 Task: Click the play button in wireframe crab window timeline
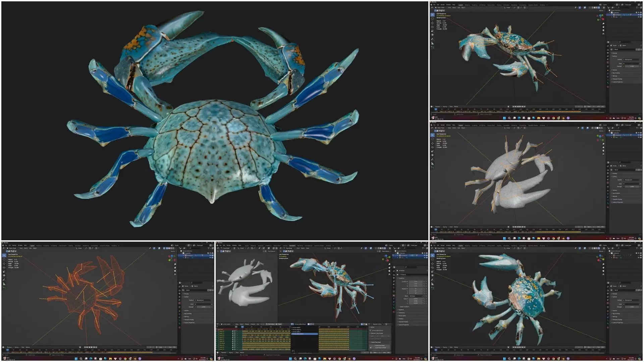point(92,347)
